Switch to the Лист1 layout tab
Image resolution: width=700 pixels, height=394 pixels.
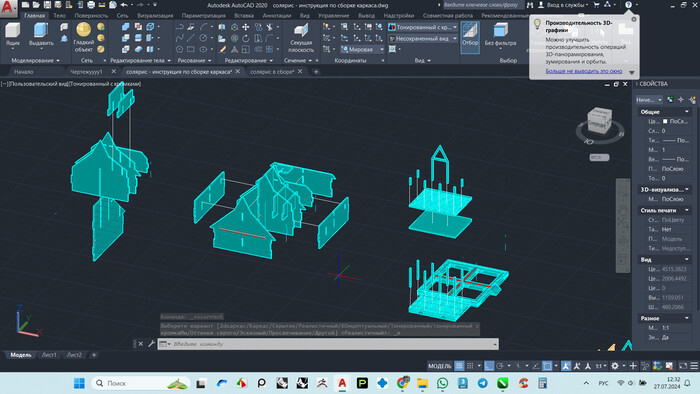(49, 355)
